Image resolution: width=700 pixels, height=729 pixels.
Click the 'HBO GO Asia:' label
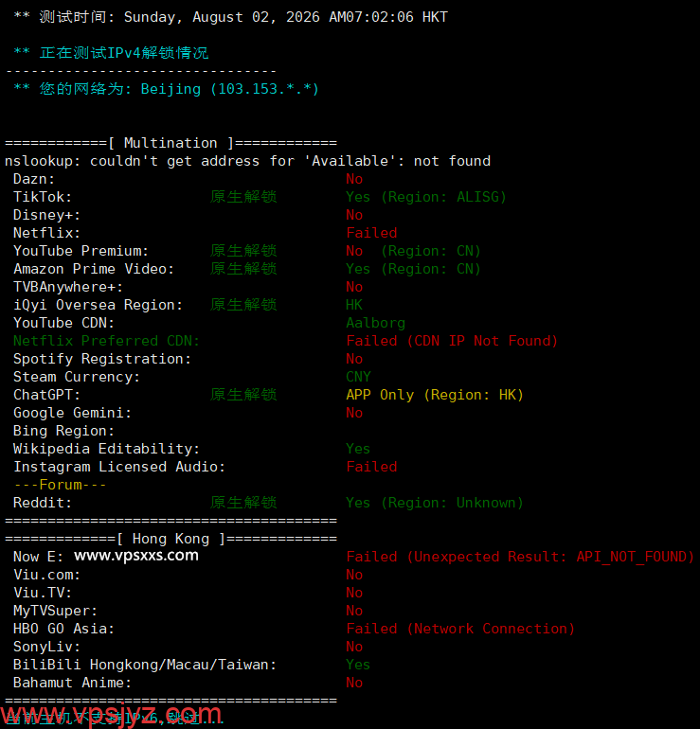63,629
